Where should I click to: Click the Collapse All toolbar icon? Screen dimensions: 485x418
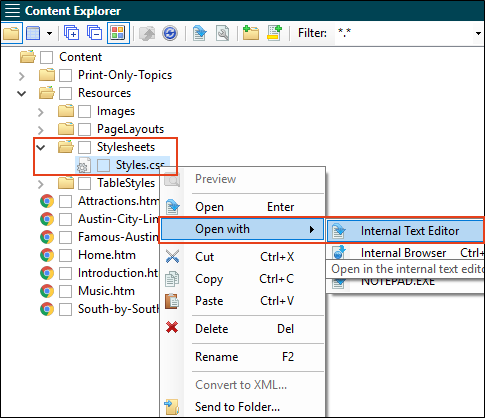[94, 33]
